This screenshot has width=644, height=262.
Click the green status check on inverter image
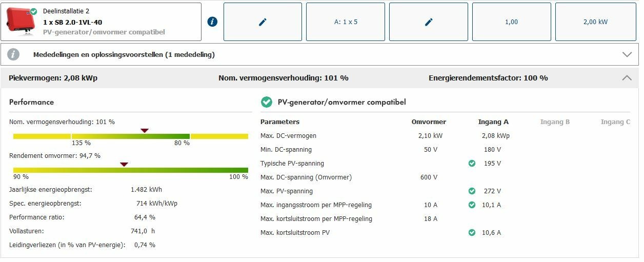point(33,11)
